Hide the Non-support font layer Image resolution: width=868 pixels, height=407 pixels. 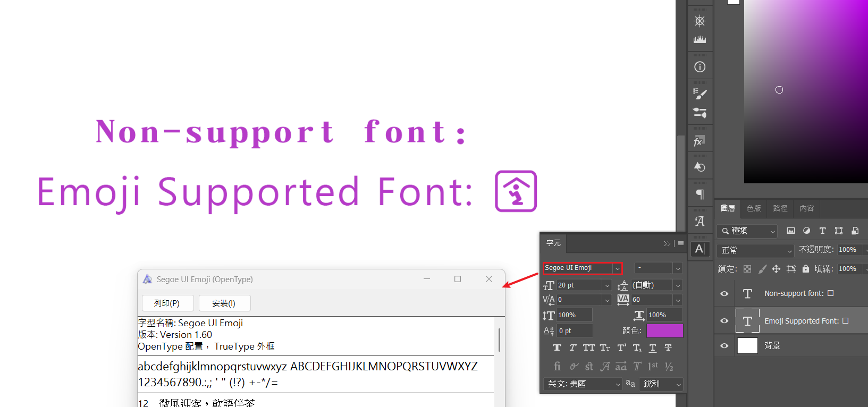[724, 293]
